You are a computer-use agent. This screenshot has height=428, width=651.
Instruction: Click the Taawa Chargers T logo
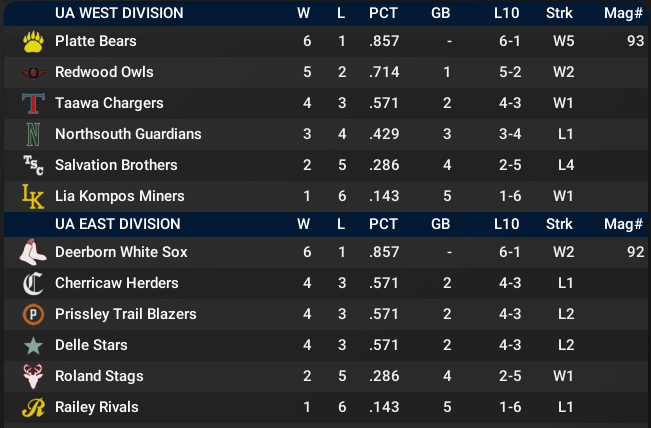coord(33,104)
